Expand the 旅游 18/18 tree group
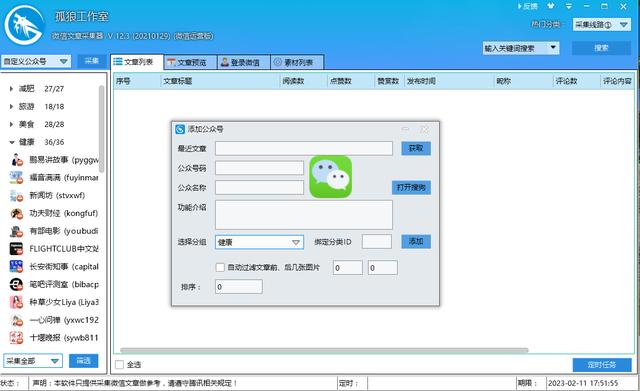640x391 pixels. [11, 107]
